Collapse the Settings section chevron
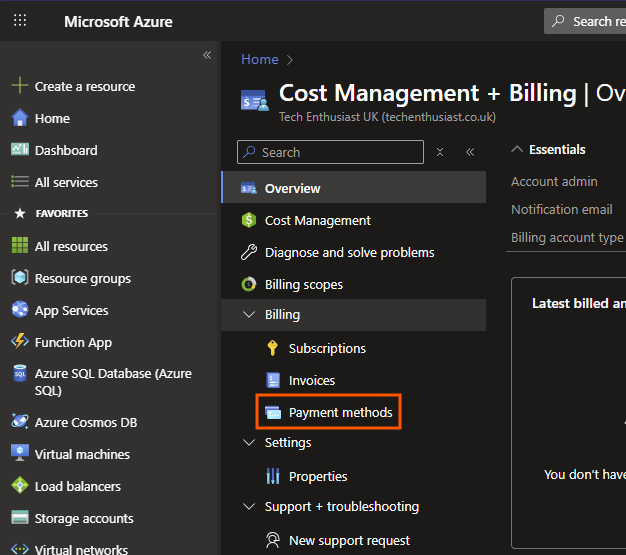Viewport: 626px width, 555px height. (x=249, y=442)
